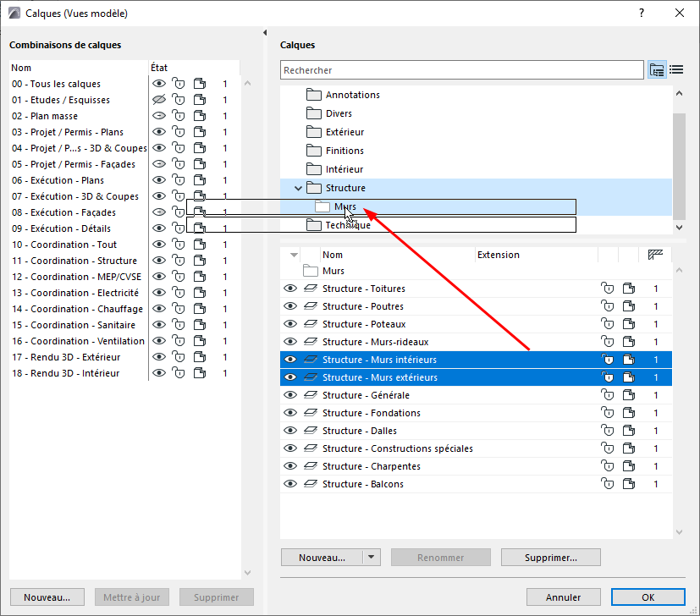Toggle wireframe icon on Structure - Balcons layer

tap(629, 484)
